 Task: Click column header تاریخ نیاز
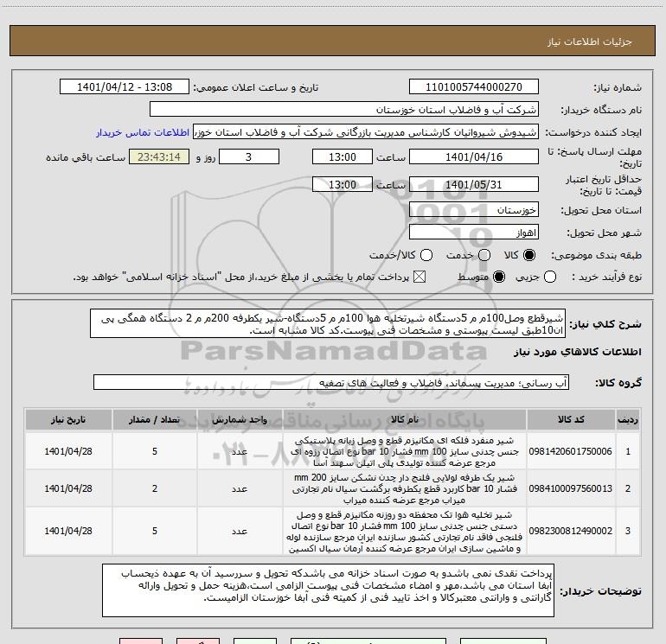pyautogui.click(x=68, y=419)
